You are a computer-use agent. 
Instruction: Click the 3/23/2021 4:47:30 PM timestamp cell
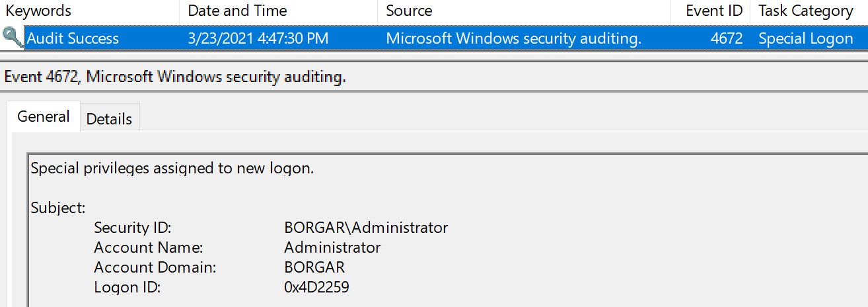pos(258,38)
